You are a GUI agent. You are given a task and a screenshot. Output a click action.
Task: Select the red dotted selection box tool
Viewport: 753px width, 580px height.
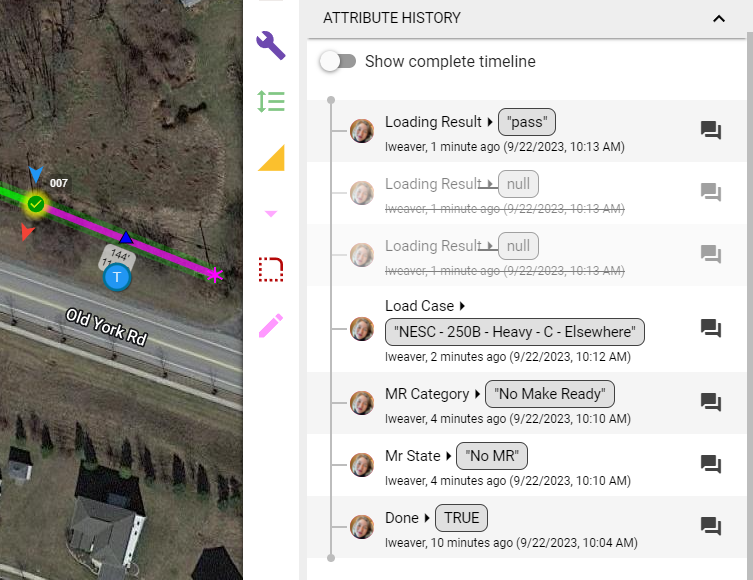(271, 269)
